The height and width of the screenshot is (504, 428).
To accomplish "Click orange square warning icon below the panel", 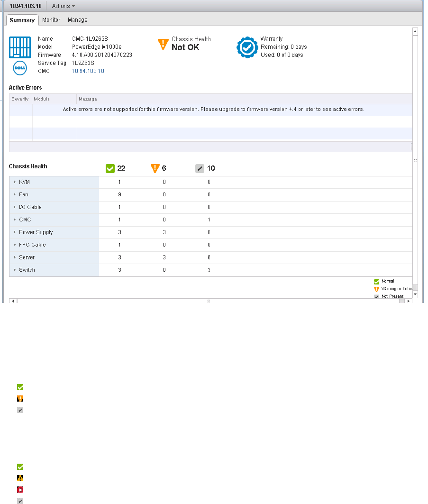I will [x=20, y=399].
